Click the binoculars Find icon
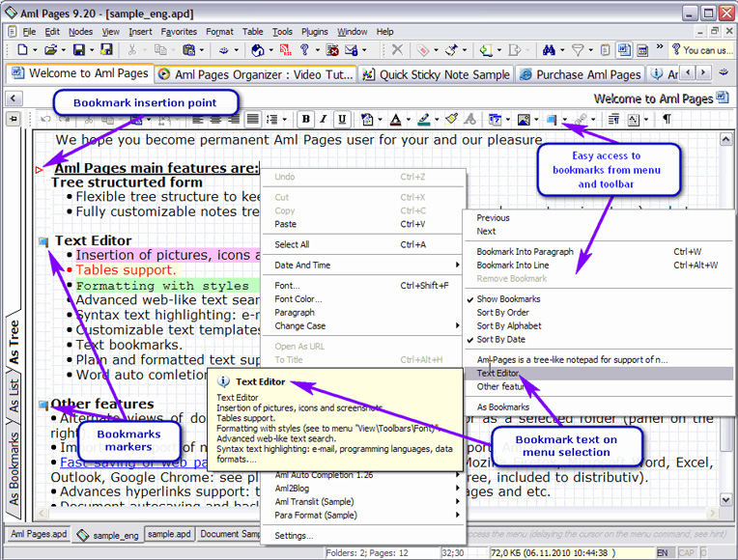The height and width of the screenshot is (560, 738). coord(550,50)
